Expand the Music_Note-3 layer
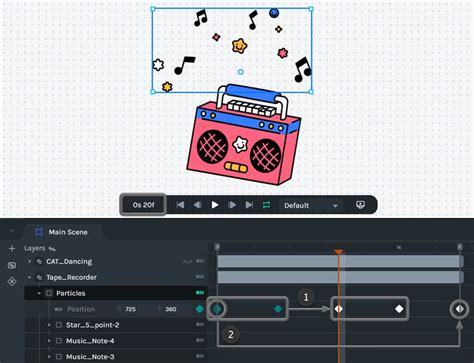Screen dimensions: 474x363 [49, 357]
